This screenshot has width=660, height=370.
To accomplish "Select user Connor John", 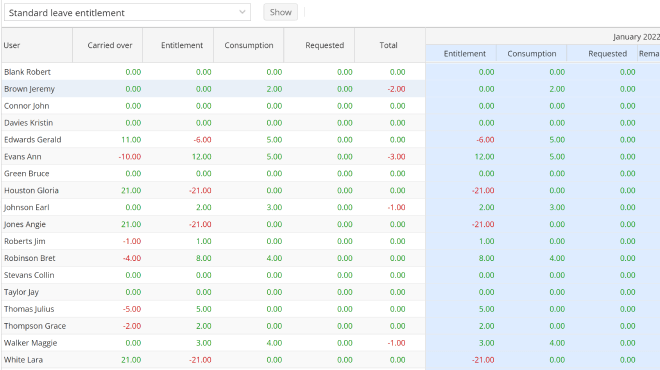I will (x=27, y=106).
